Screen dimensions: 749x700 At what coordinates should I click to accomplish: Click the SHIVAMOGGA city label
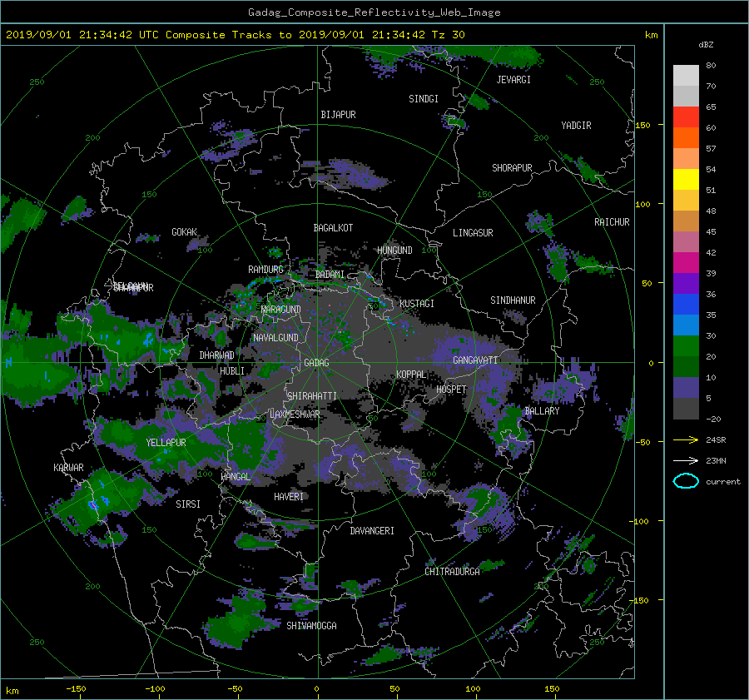tap(311, 626)
